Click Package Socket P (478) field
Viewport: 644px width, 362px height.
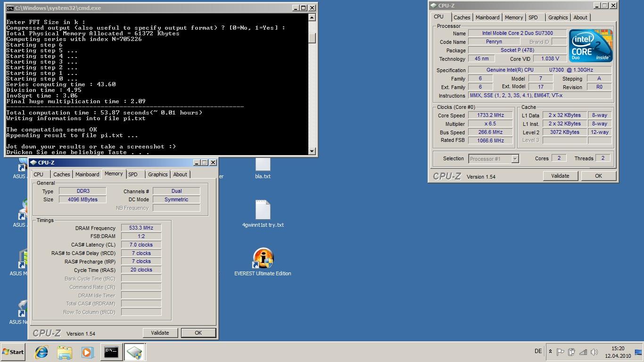517,50
